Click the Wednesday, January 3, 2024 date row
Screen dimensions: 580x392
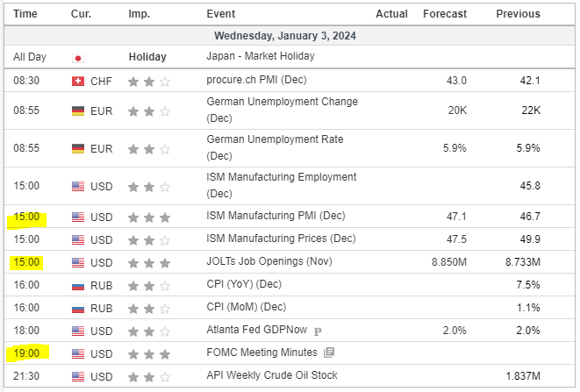tap(290, 36)
